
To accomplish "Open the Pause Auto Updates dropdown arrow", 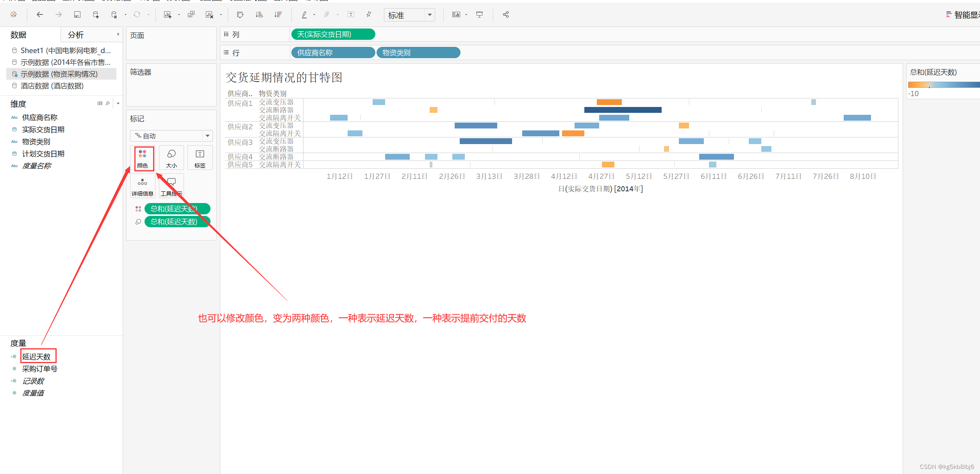I will pyautogui.click(x=125, y=15).
